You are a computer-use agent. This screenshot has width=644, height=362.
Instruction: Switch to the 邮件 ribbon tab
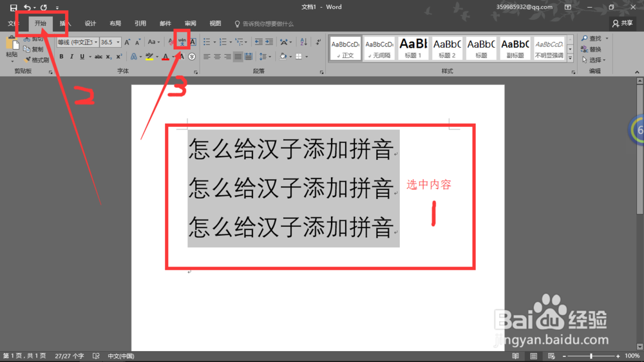[x=166, y=23]
